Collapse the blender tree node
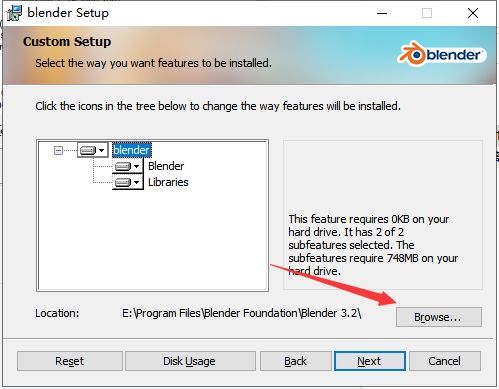This screenshot has height=389, width=499. (58, 151)
